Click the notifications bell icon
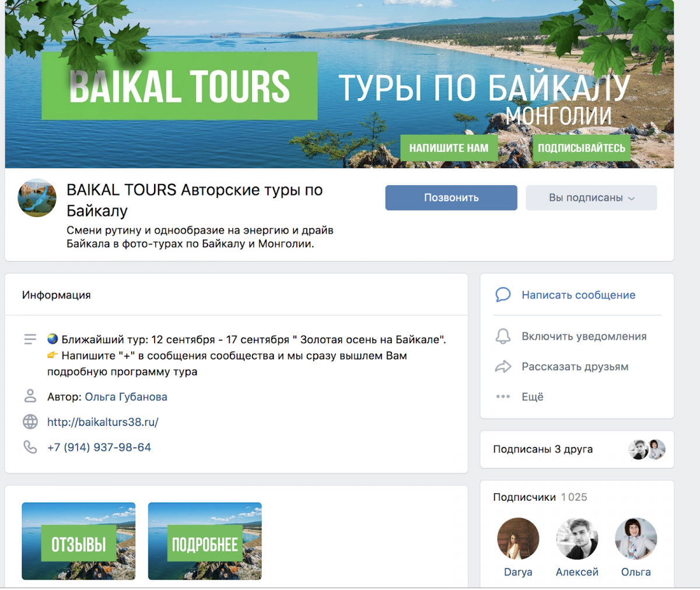 [x=503, y=336]
